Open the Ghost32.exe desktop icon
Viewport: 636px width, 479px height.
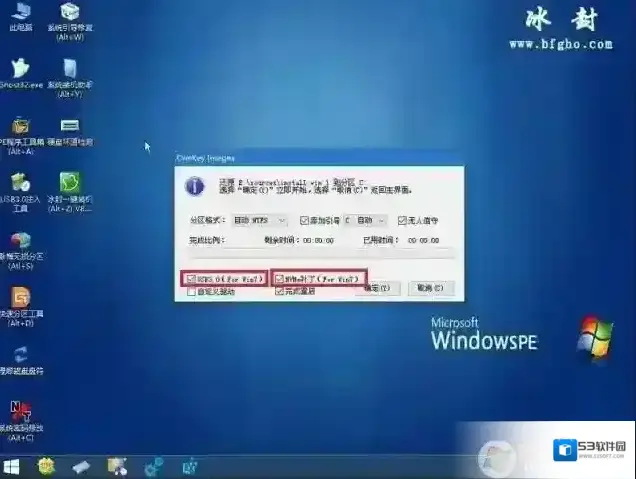(19, 70)
